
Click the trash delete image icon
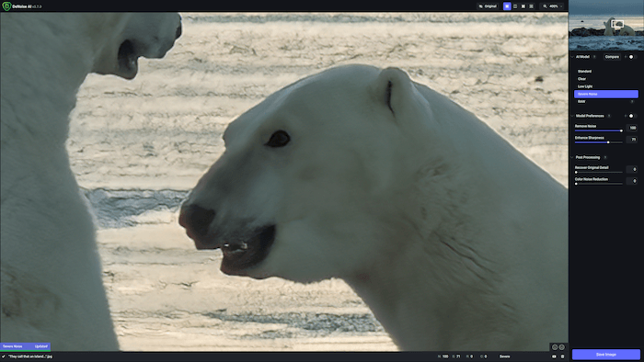pyautogui.click(x=562, y=356)
